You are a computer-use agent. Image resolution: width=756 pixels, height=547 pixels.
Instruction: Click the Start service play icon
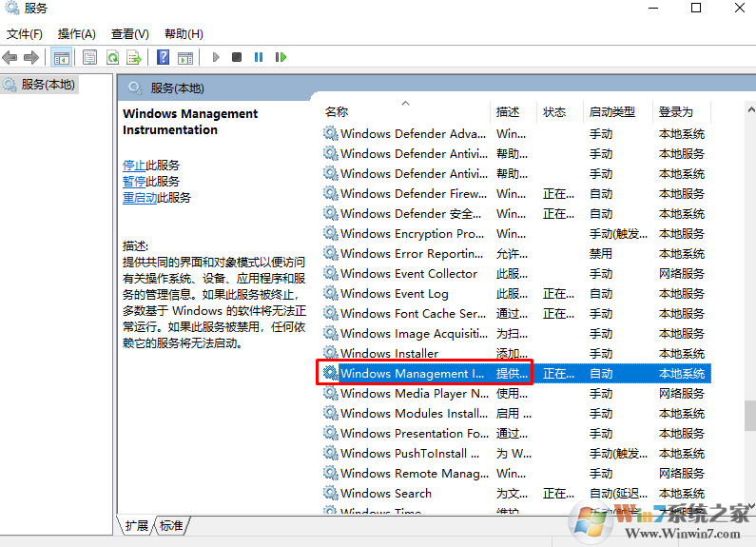click(216, 57)
